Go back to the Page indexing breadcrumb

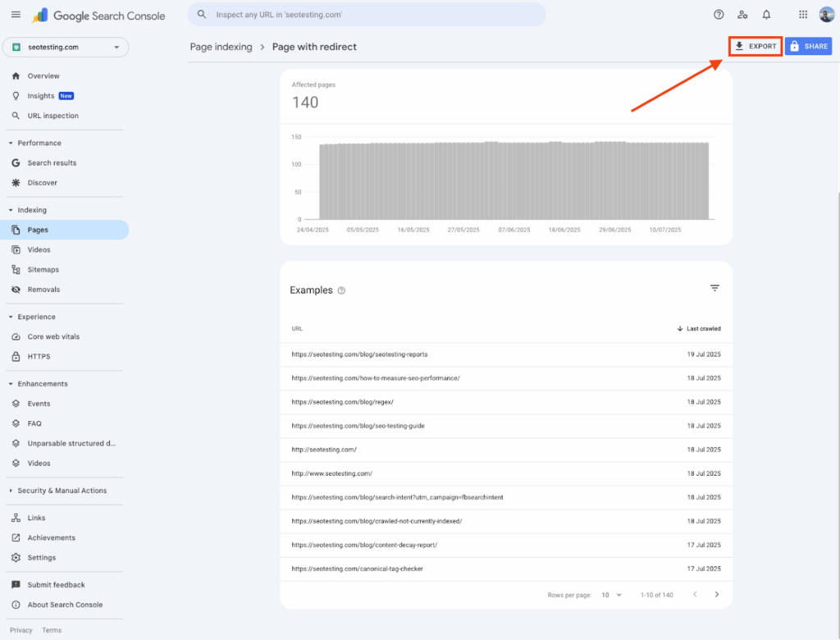[221, 47]
